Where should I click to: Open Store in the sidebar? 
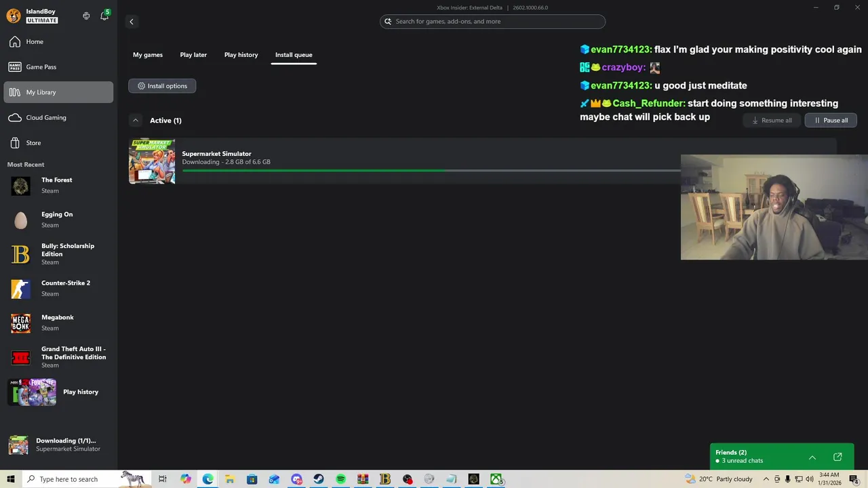(58, 143)
